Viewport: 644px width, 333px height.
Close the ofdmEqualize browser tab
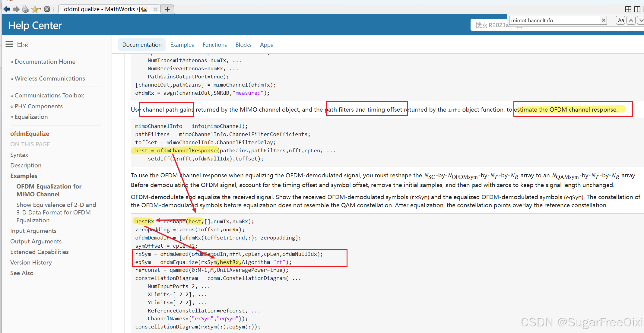155,9
